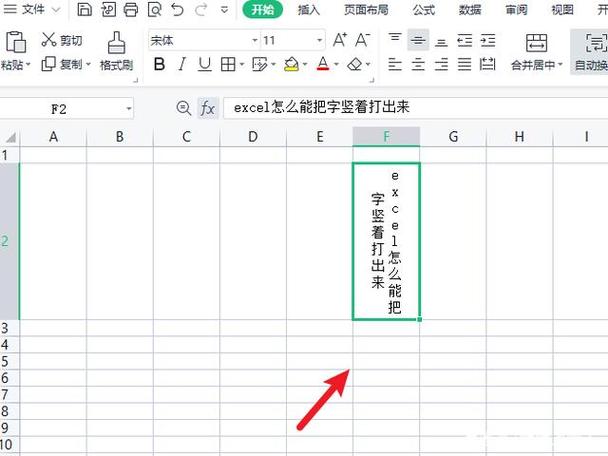Decrease font size with A- icon
This screenshot has height=456, width=608.
363,40
